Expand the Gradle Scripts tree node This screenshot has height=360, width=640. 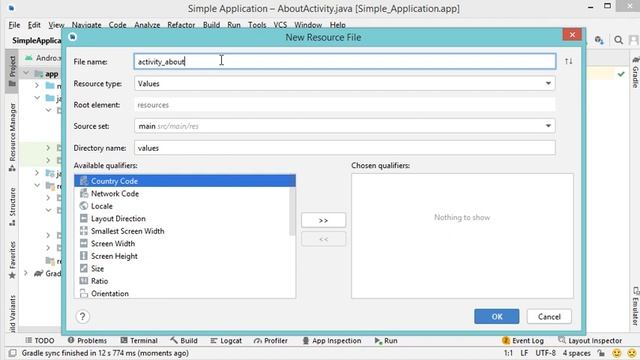tap(26, 273)
